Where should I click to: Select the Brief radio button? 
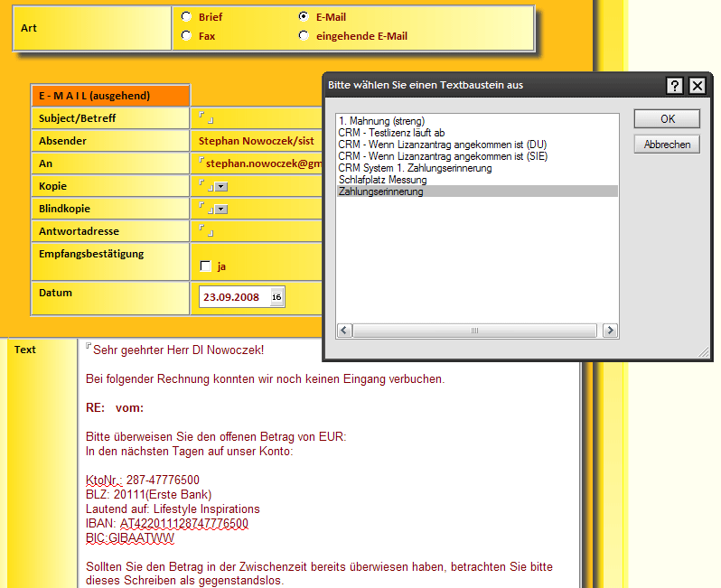(x=186, y=16)
